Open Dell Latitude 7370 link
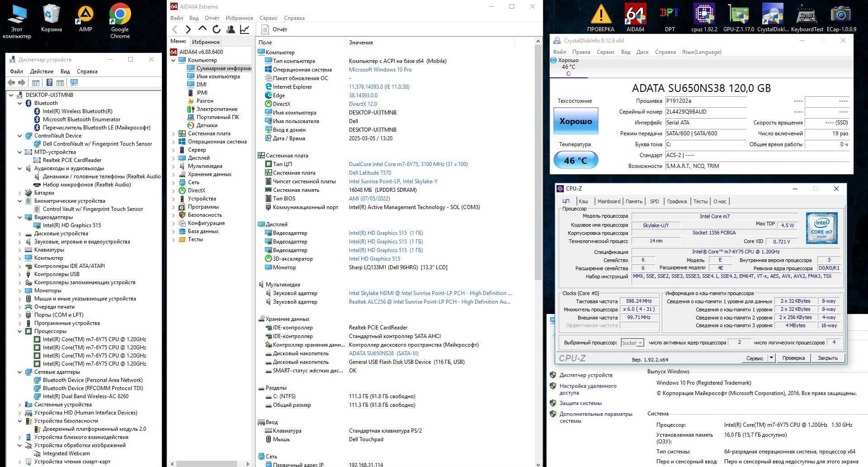The height and width of the screenshot is (467, 868). (370, 173)
